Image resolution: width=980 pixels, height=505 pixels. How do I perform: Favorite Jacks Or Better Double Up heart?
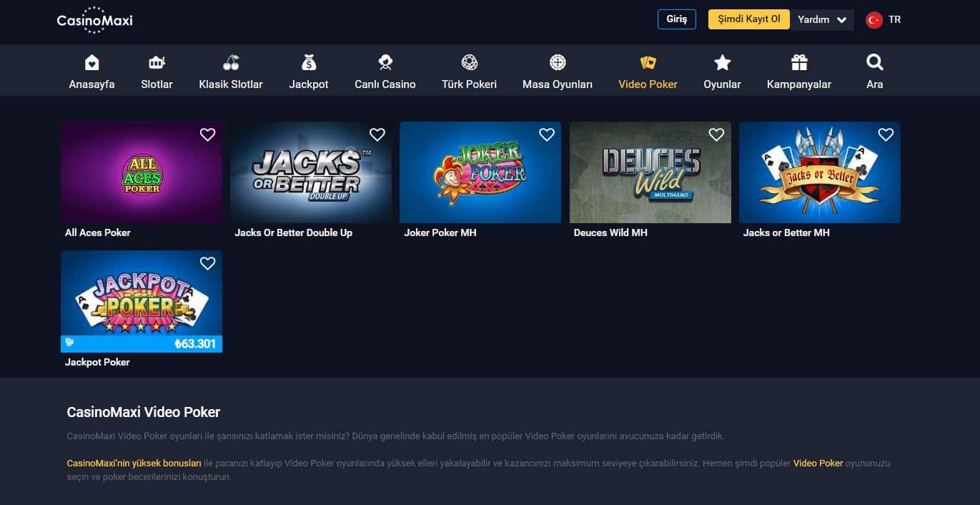pos(377,134)
